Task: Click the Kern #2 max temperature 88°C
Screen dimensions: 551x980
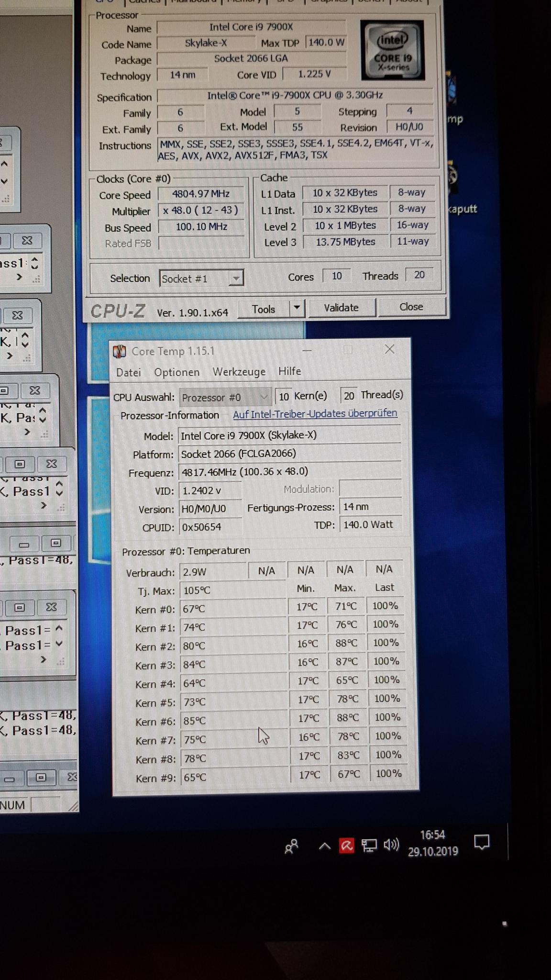Action: 346,643
